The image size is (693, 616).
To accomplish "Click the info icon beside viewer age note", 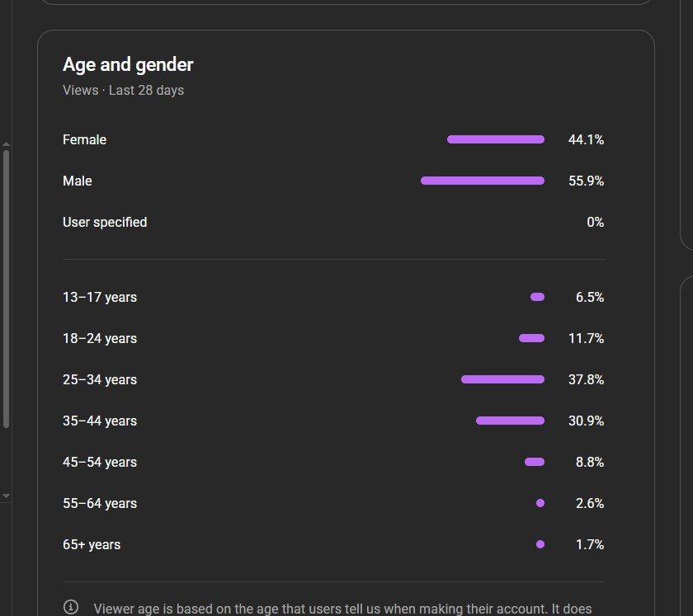I will tap(71, 608).
